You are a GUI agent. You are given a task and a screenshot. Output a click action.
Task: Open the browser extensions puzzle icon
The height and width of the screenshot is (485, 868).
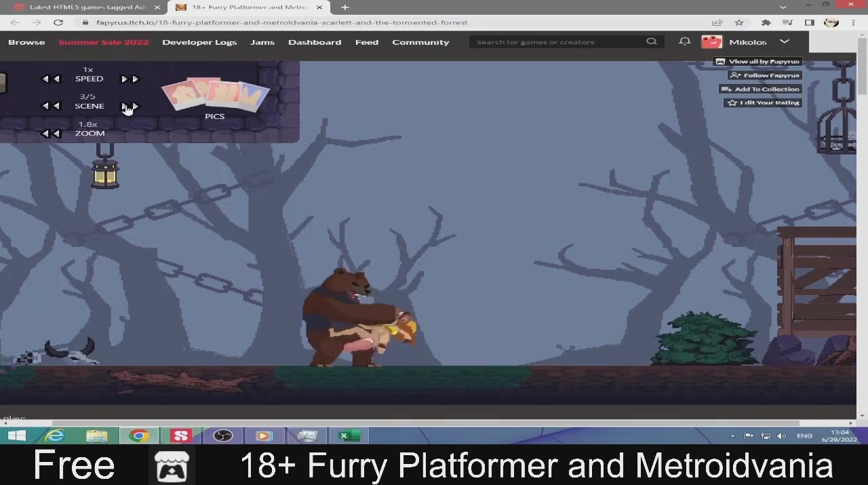pos(766,22)
